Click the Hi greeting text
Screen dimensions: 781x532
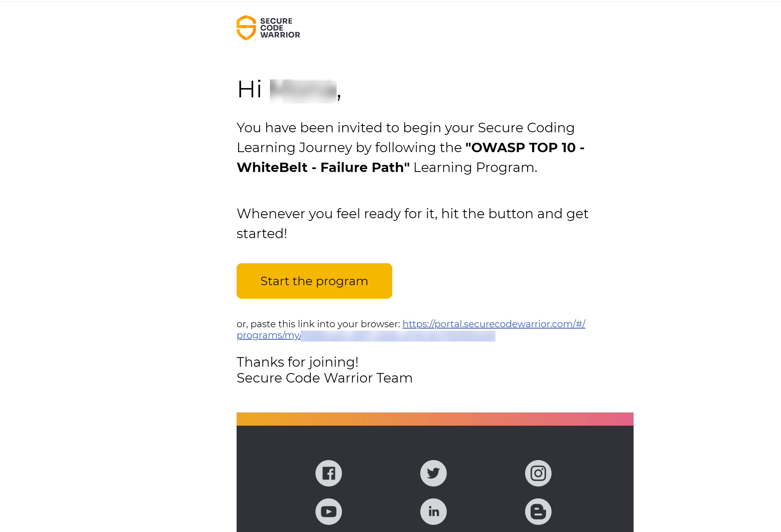[x=249, y=88]
